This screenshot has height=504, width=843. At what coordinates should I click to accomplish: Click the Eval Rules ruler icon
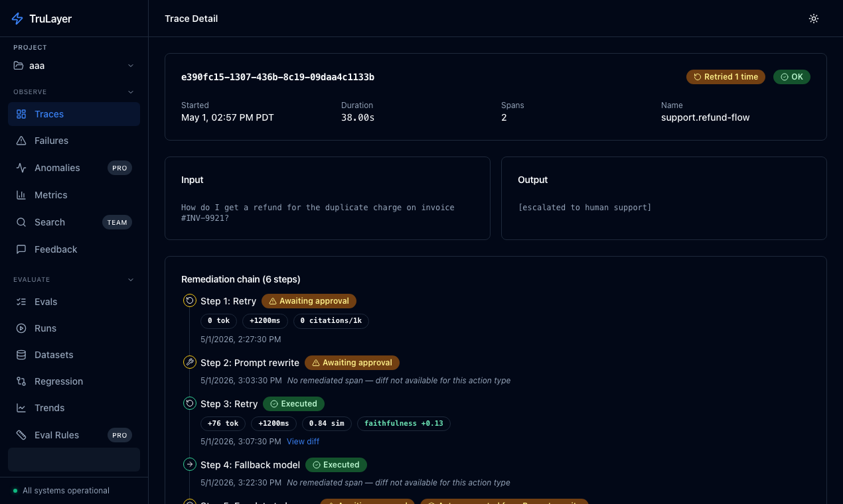click(x=21, y=435)
